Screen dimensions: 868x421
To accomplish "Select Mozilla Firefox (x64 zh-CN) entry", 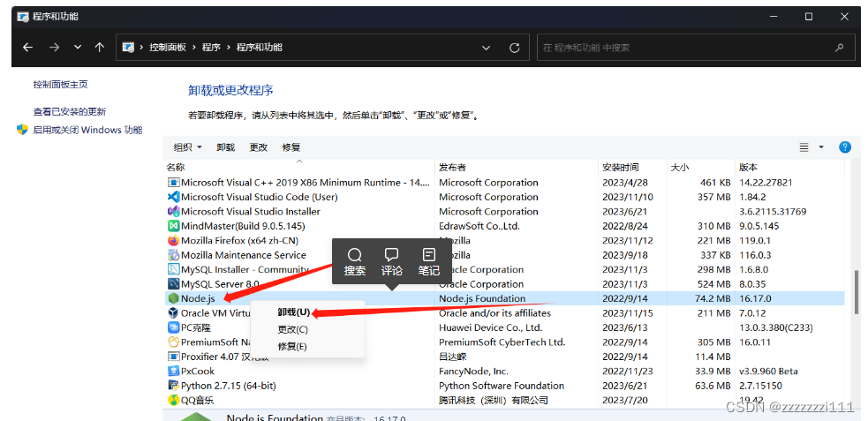I will click(239, 241).
